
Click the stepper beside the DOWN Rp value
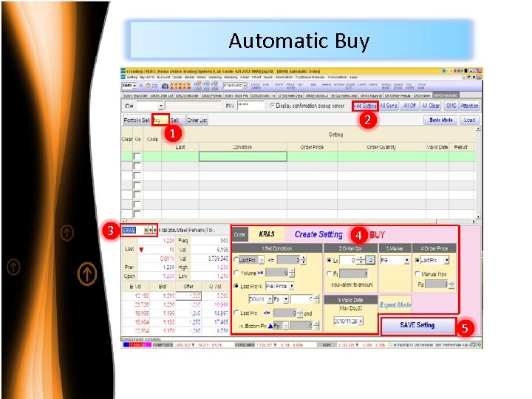click(316, 299)
